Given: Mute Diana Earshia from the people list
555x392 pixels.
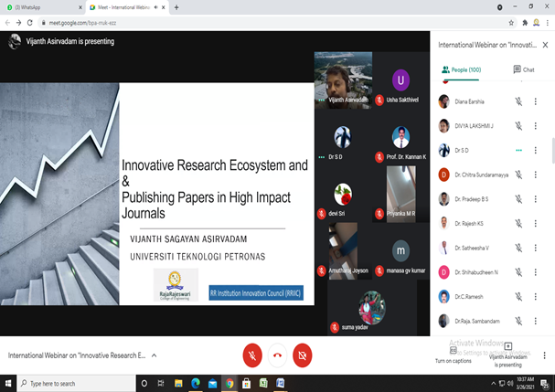Looking at the screenshot, I should [518, 101].
